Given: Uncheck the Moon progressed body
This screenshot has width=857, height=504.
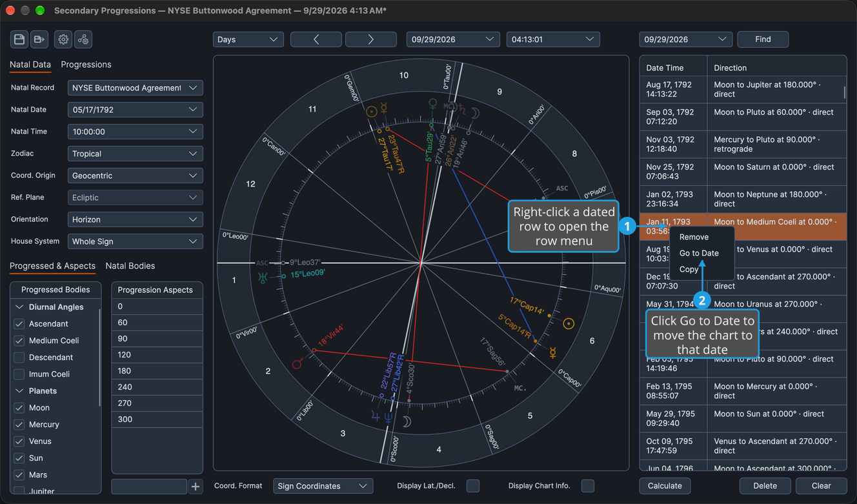Looking at the screenshot, I should [19, 408].
